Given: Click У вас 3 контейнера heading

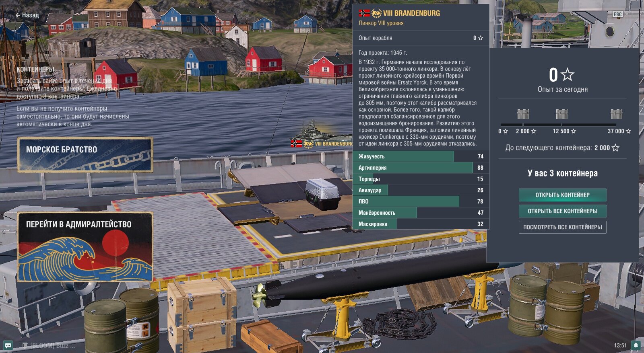Looking at the screenshot, I should pos(563,173).
